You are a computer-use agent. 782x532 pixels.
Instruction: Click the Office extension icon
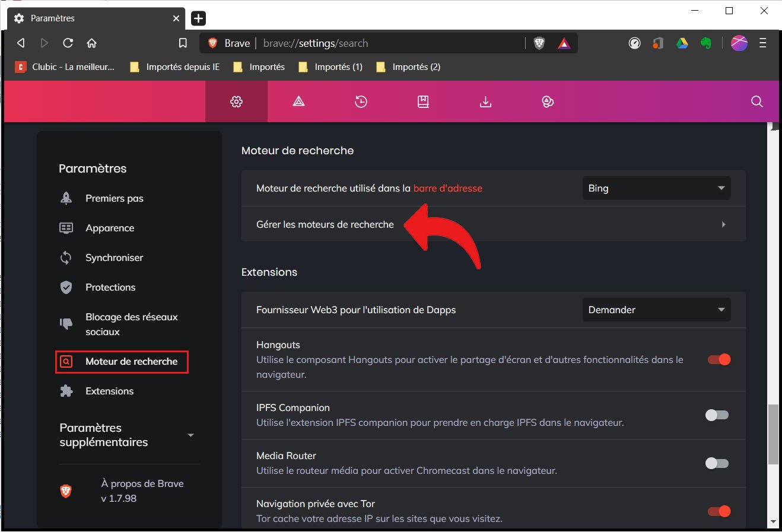[x=658, y=43]
